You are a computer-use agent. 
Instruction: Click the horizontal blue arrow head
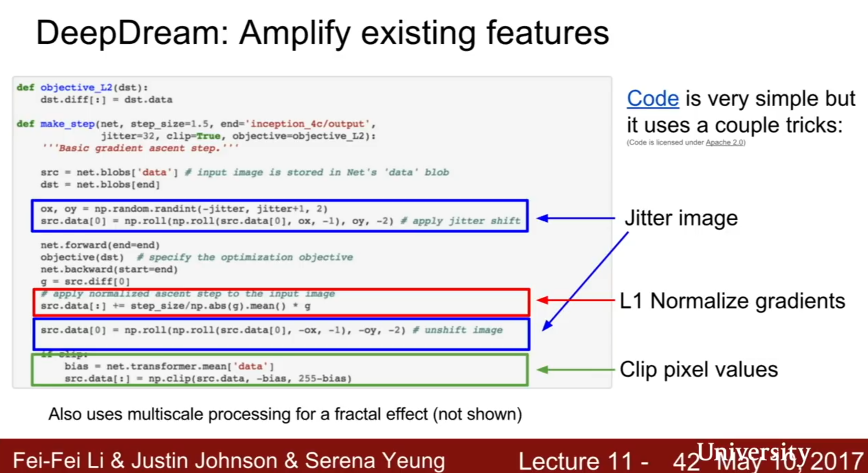tap(543, 218)
